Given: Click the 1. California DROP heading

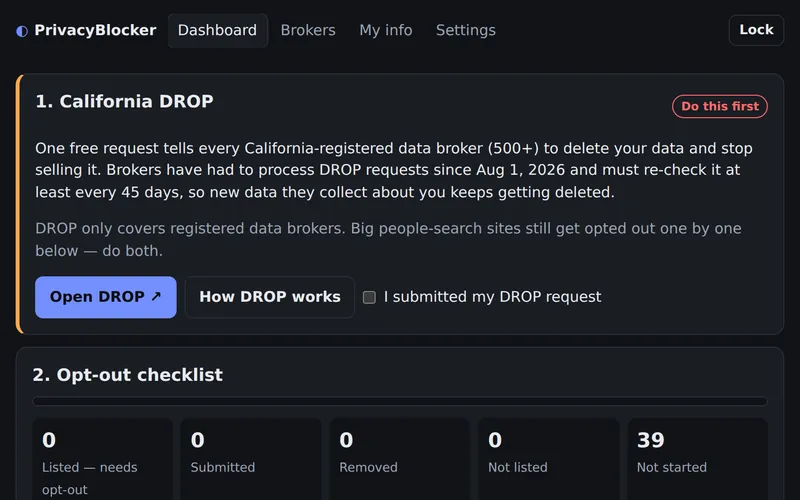Looking at the screenshot, I should [124, 102].
